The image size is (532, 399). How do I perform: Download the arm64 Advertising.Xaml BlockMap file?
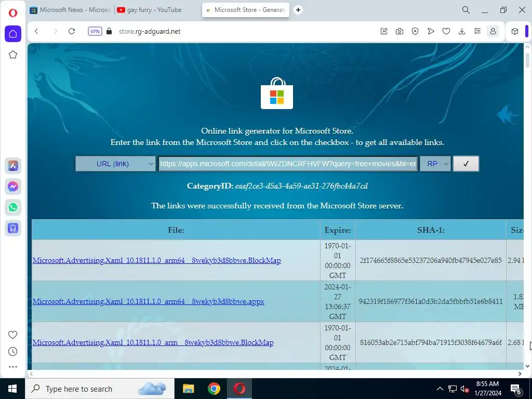(157, 261)
